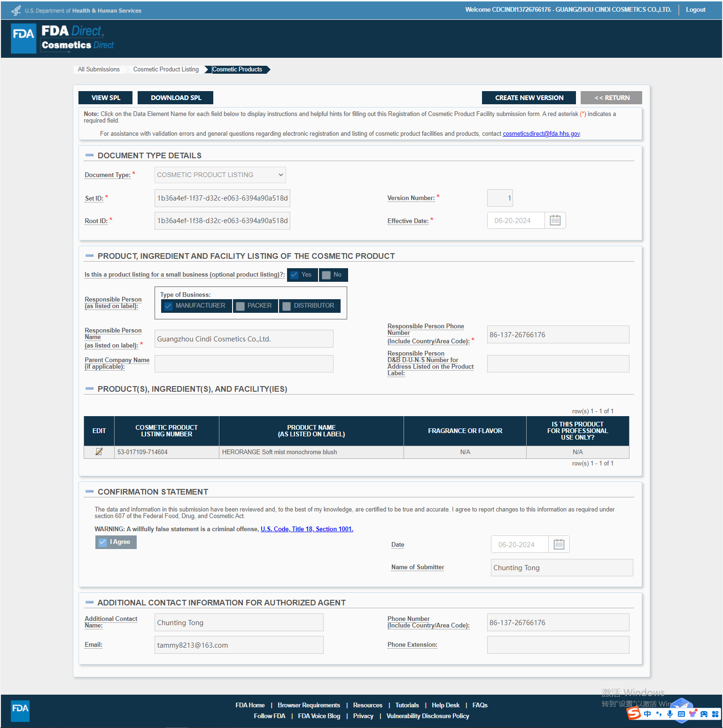This screenshot has width=723, height=728.
Task: Click the CREATE NEW VERSION button
Action: [529, 98]
